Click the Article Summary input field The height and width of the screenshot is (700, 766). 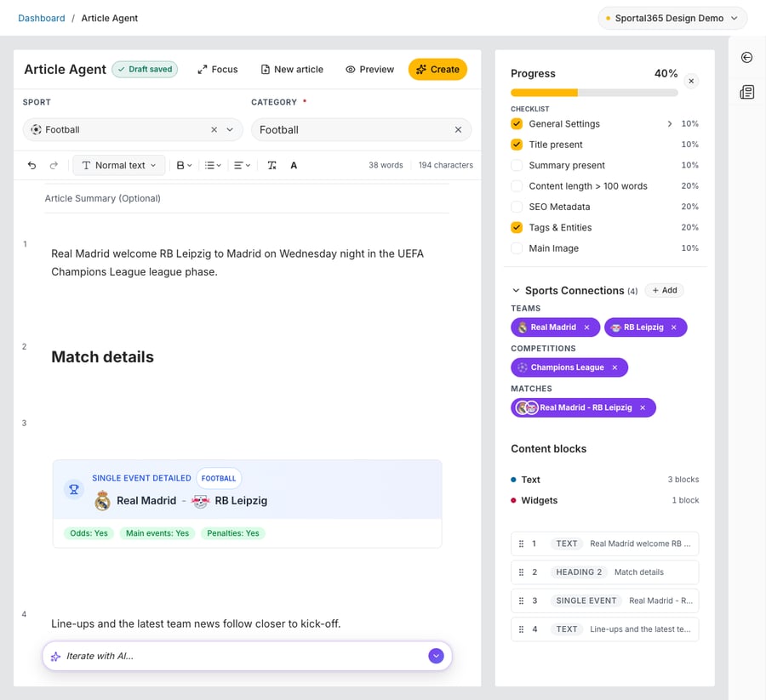[247, 199]
